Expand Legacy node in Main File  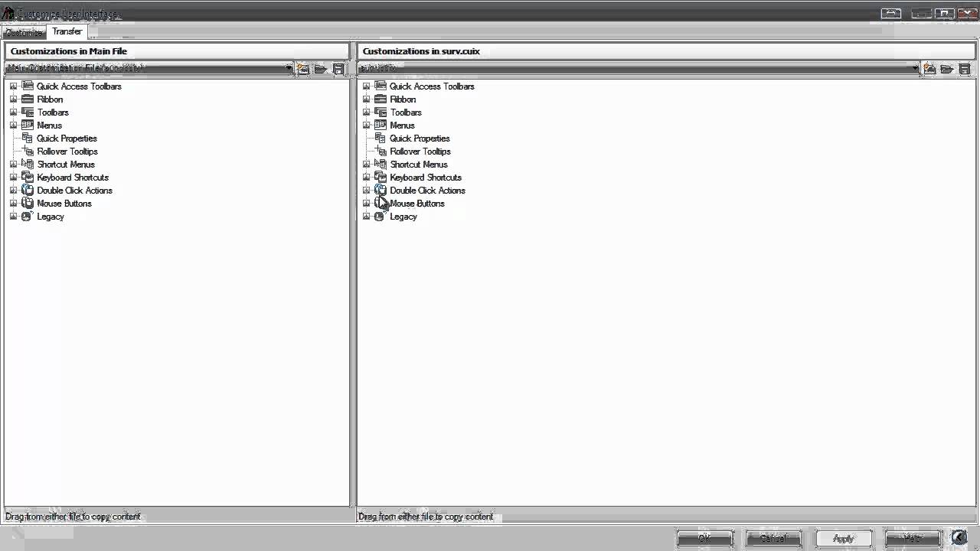tap(13, 217)
